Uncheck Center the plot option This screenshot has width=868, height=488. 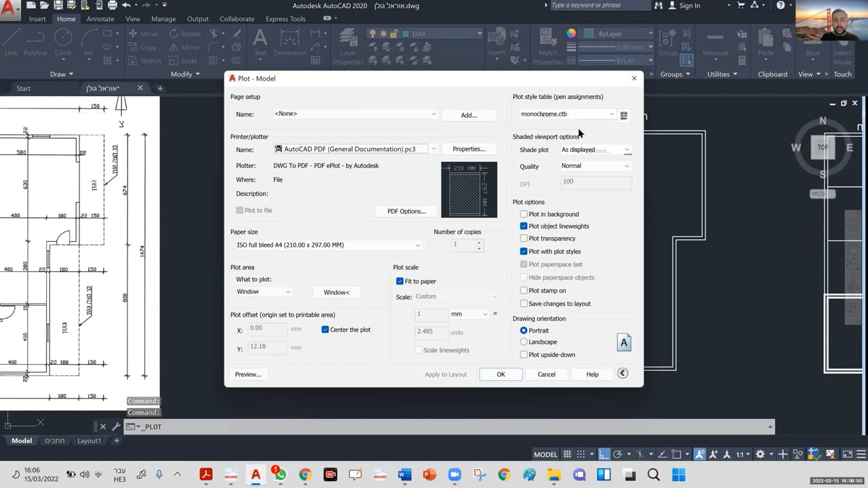coord(325,329)
